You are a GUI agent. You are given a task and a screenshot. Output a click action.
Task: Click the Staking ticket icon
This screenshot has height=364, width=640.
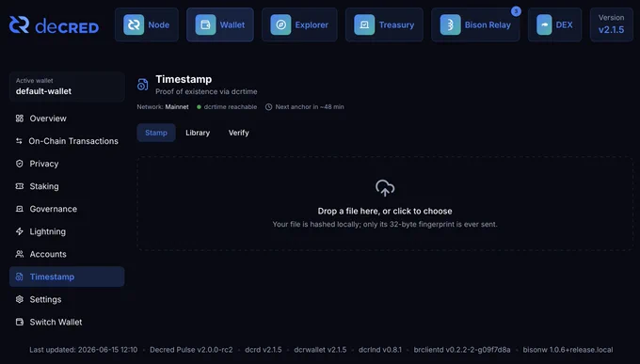(19, 186)
